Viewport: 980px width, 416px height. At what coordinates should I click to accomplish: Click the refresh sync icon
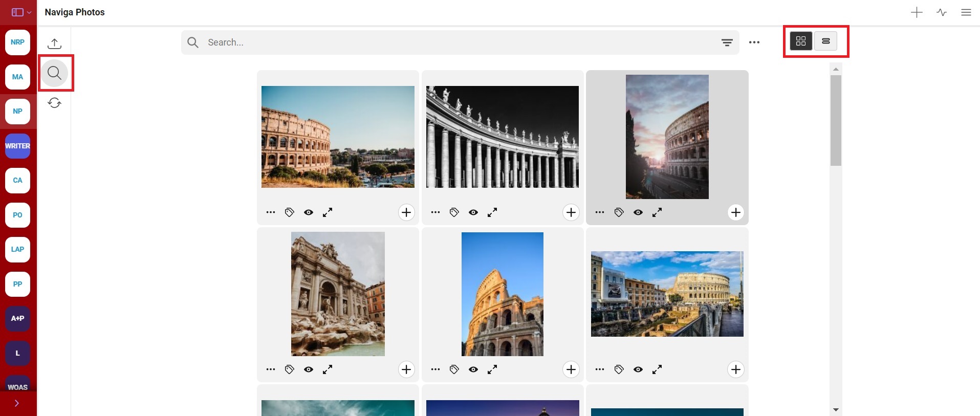coord(54,103)
